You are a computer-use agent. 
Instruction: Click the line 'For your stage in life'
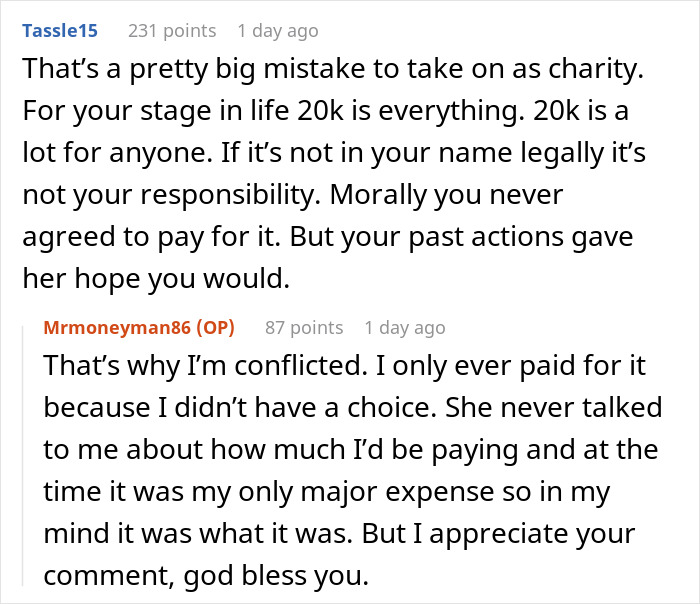[331, 113]
